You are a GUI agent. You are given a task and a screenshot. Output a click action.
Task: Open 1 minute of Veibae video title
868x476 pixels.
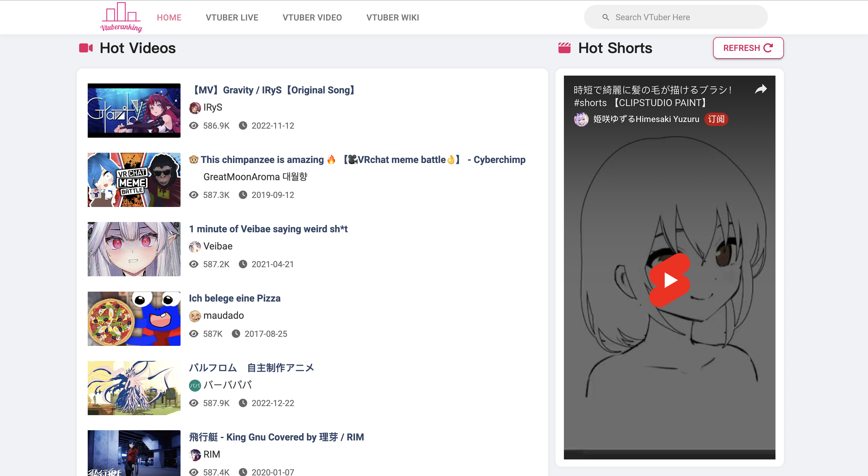pos(268,229)
